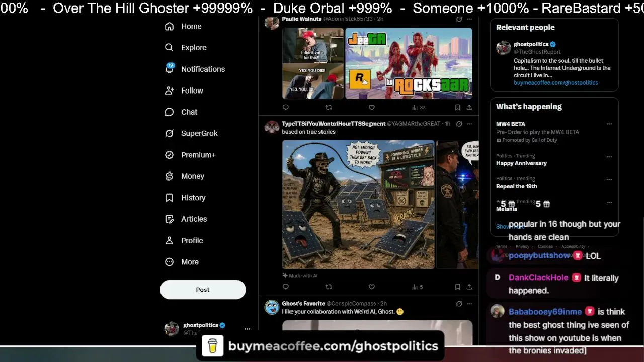The image size is (644, 362).
Task: Select the 'Repeal the 19th' trending topic
Action: (x=517, y=186)
